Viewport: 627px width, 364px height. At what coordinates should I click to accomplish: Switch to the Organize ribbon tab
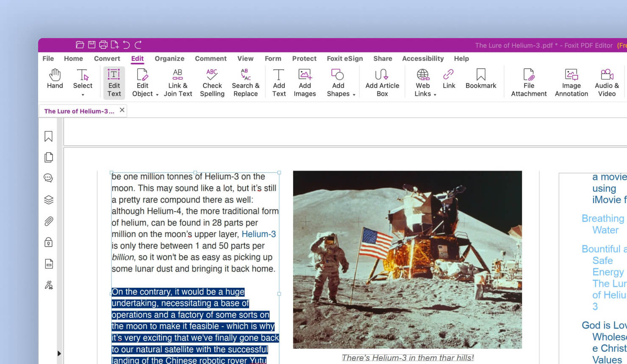pyautogui.click(x=169, y=58)
